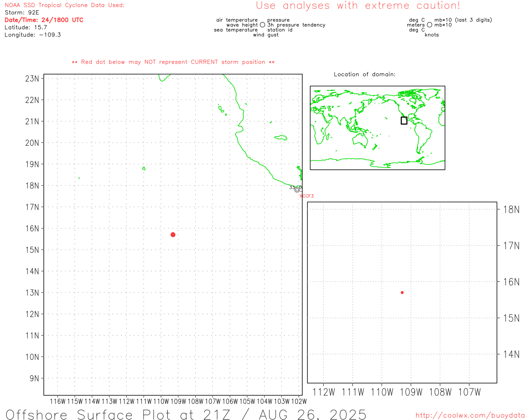Screen dimensions: 525x420
Task: Click the 'Use analyses with extreme caution!' warning
Action: 358,6
